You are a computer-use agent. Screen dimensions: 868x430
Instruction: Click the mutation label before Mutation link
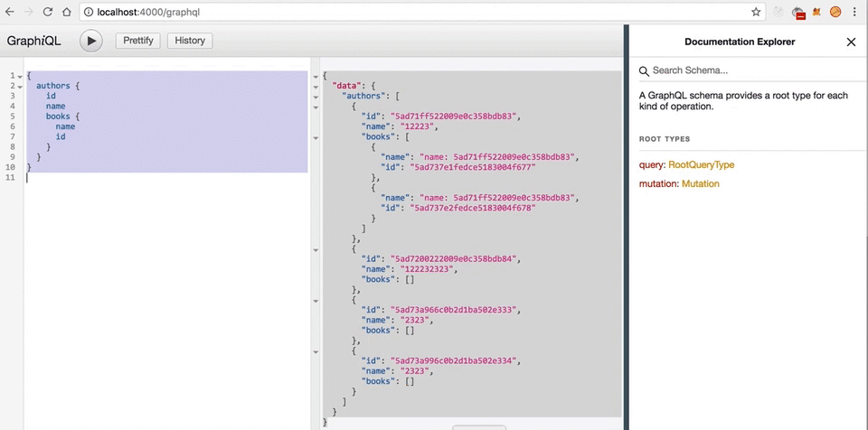[x=658, y=183]
